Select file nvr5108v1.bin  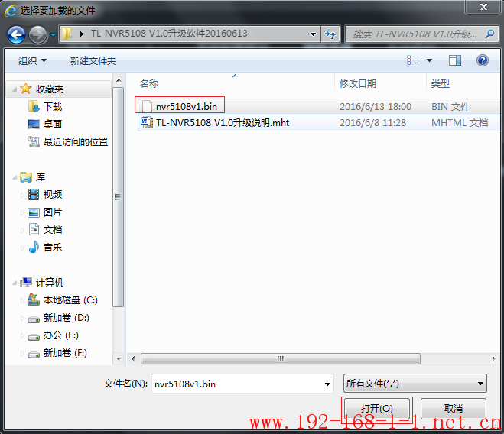point(187,107)
